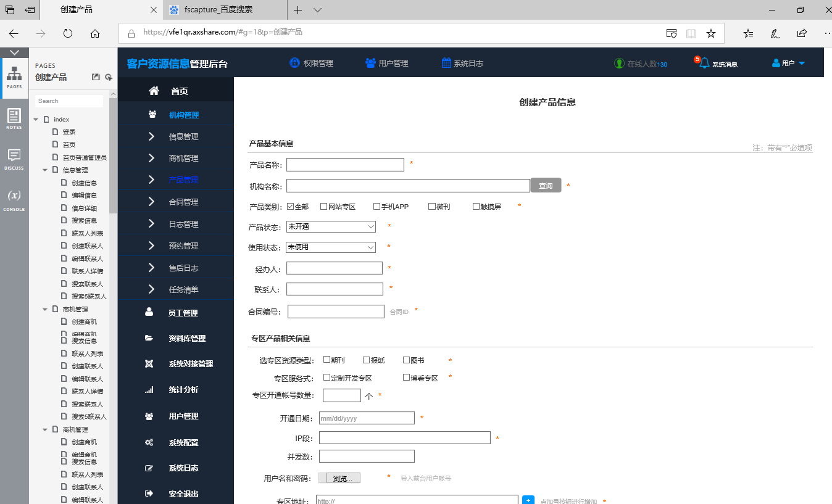Open the 用户 account dropdown
This screenshot has height=504, width=832.
click(789, 64)
